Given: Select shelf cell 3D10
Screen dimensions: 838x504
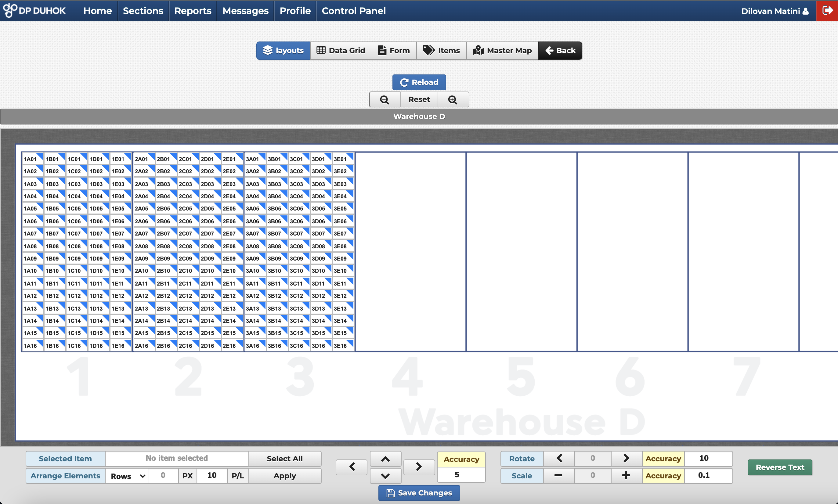Looking at the screenshot, I should pyautogui.click(x=321, y=271).
